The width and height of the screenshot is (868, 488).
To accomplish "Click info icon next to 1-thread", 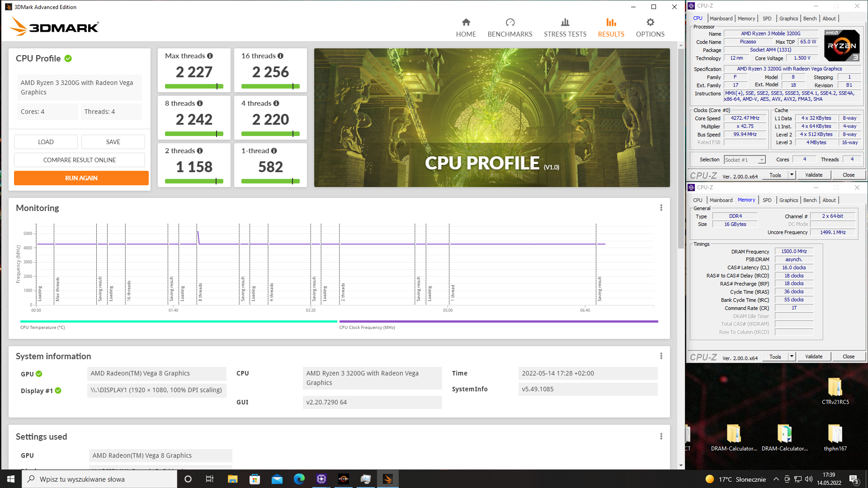I will pos(274,151).
